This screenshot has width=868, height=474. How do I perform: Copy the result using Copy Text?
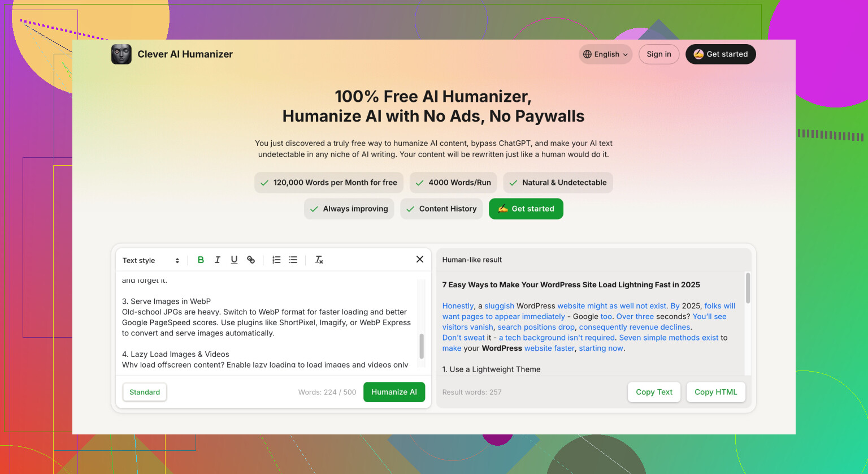(654, 392)
